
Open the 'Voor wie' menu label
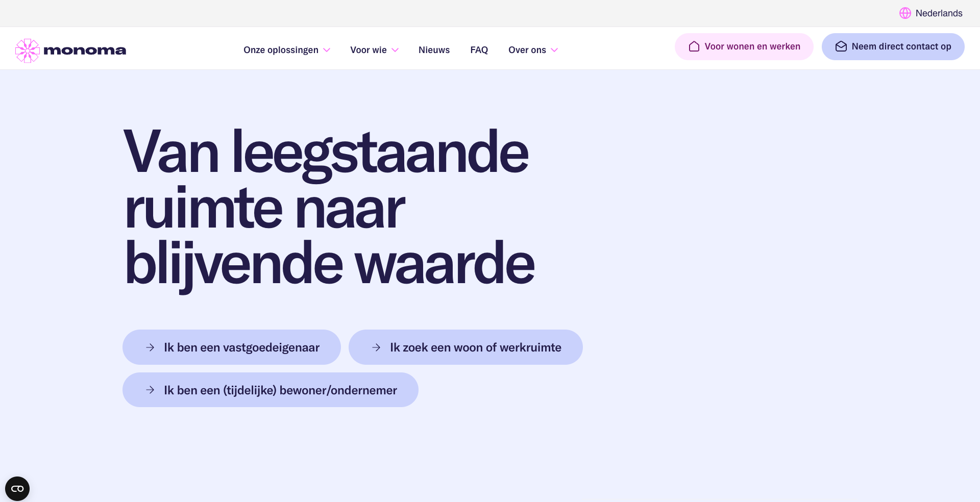[x=369, y=50]
